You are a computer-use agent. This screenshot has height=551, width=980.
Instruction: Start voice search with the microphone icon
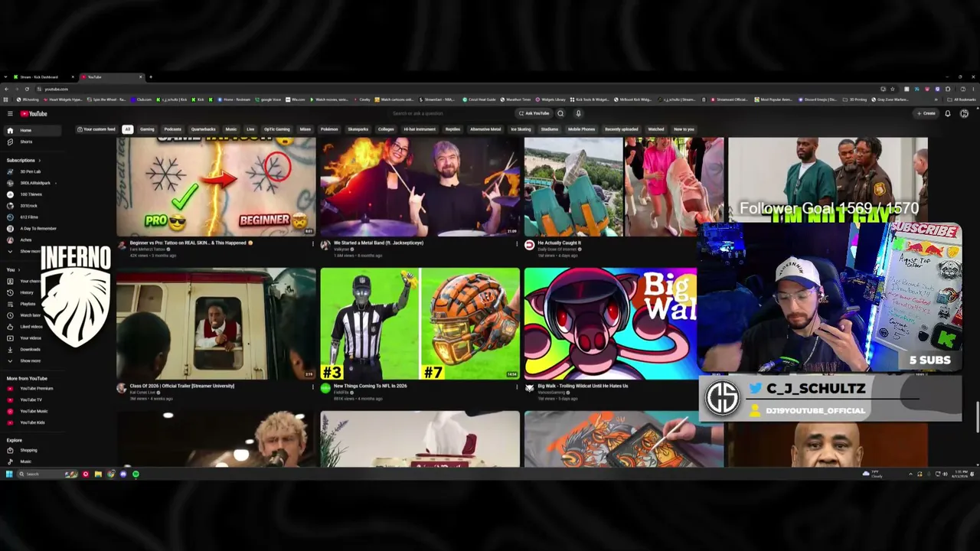pos(578,113)
